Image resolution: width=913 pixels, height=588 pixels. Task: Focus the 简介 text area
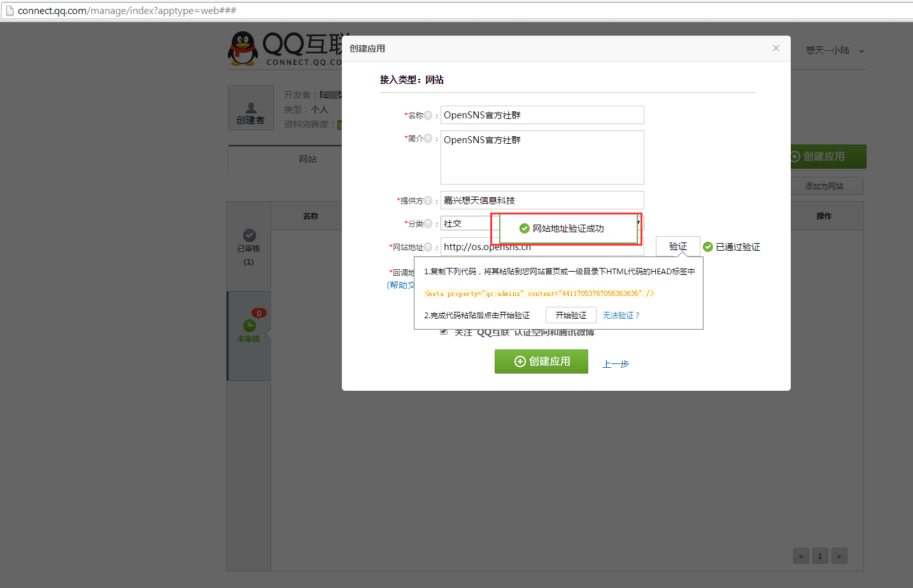(542, 157)
